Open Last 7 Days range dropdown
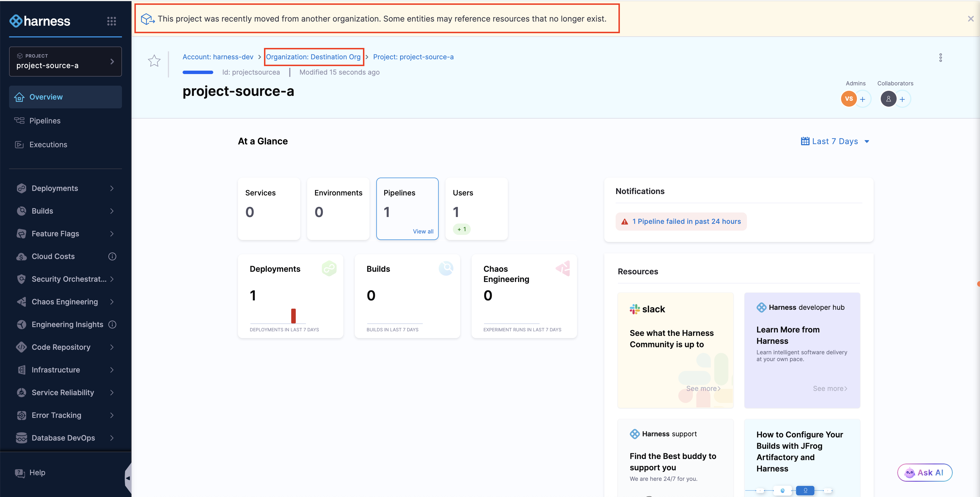 (835, 141)
